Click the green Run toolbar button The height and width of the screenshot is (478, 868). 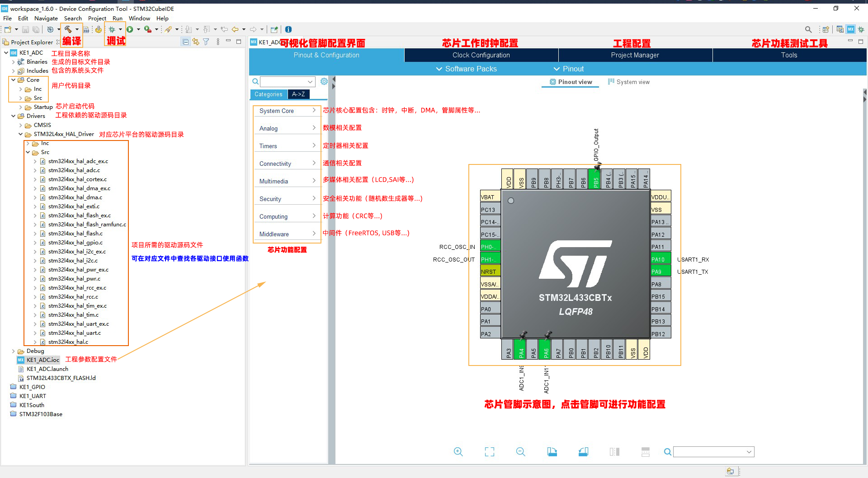[x=130, y=29]
